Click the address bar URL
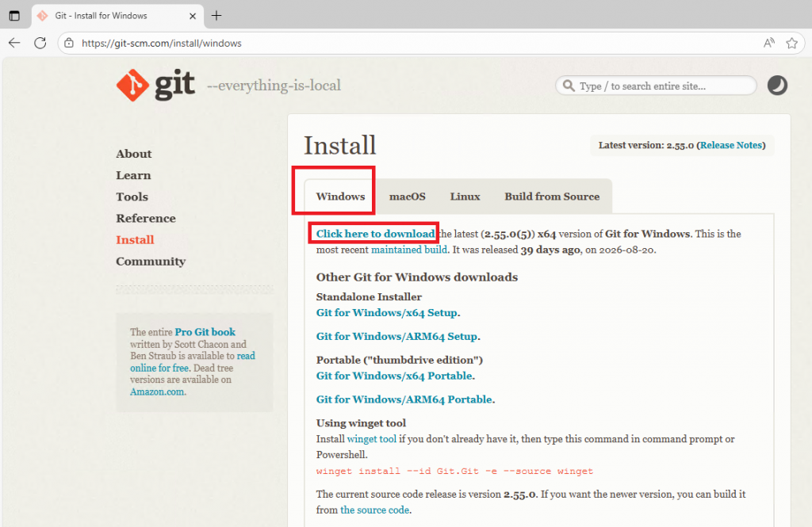812x527 pixels. coord(162,44)
